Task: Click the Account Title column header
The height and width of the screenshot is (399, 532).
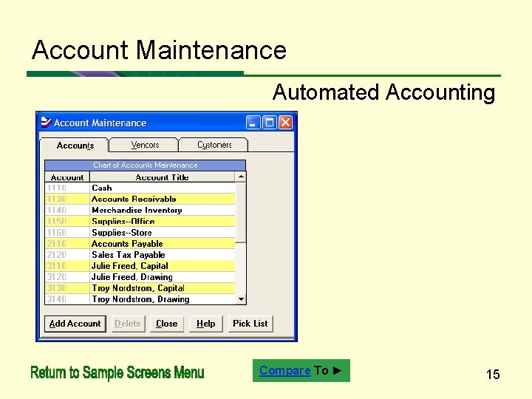Action: 162,177
